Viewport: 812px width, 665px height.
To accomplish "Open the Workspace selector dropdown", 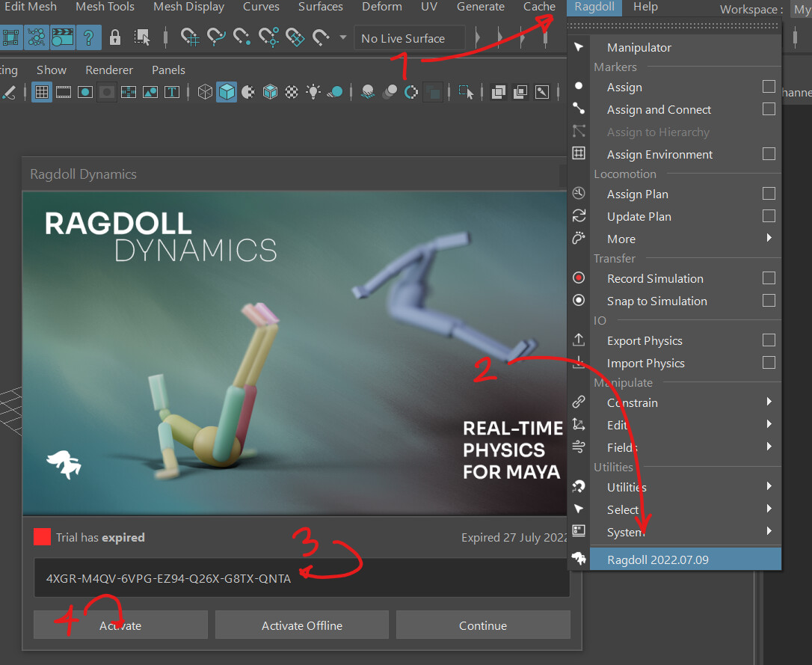I will click(802, 9).
